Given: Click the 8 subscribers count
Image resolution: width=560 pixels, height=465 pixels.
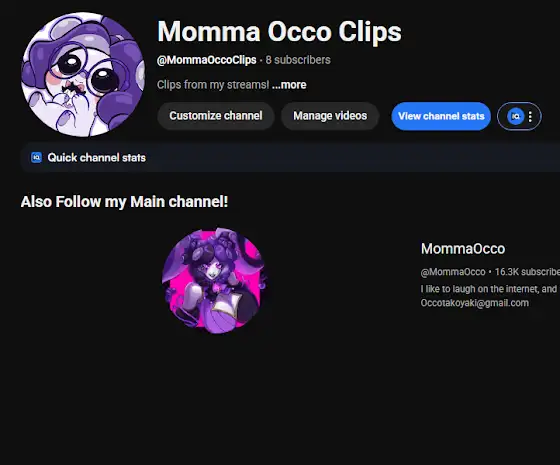Looking at the screenshot, I should [298, 60].
